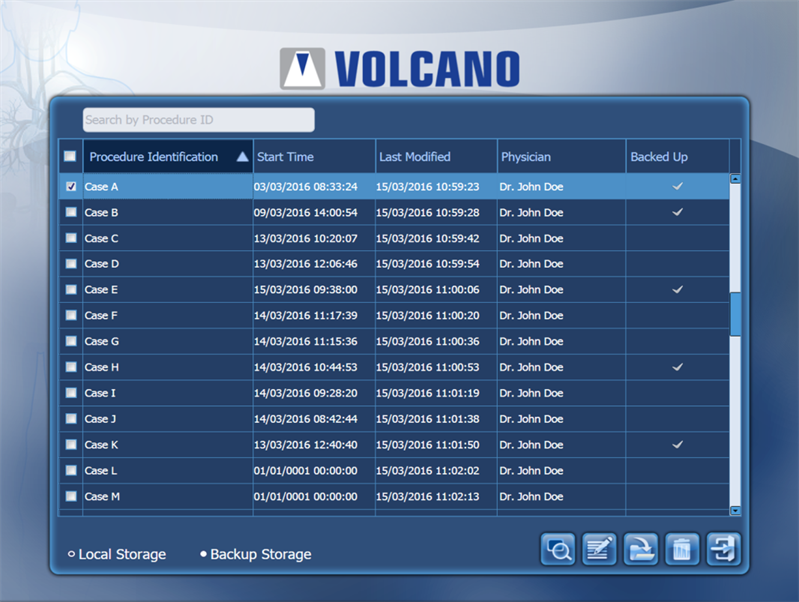The width and height of the screenshot is (799, 602).
Task: Select the Case B row name
Action: click(x=101, y=213)
